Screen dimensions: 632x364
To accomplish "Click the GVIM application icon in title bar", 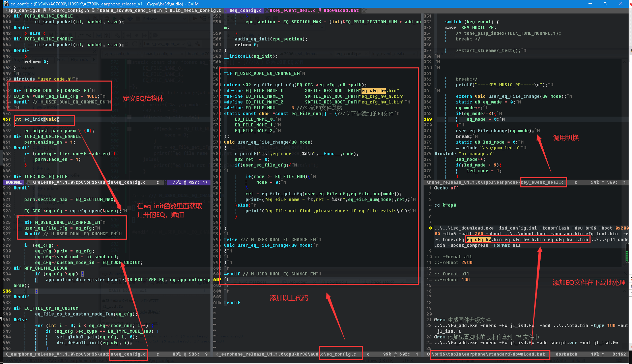I will 6,4.
